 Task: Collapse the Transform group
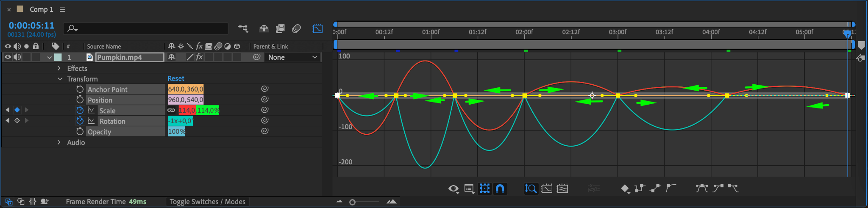click(59, 79)
